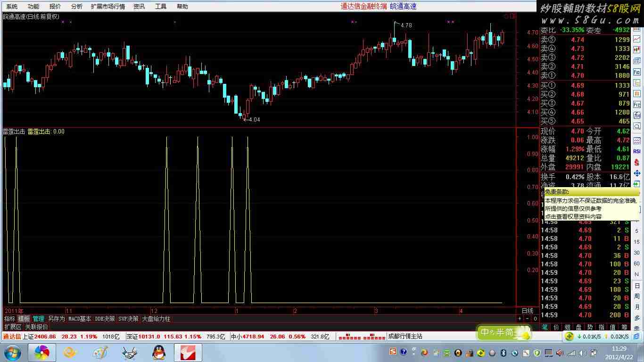
Task: Click the 成都行情主站 server status
Action: point(405,337)
